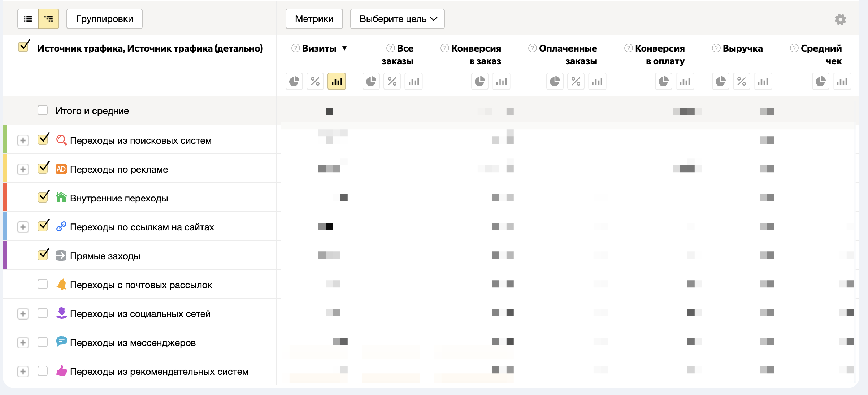Click yellow color bar of Переходы по рекламе
Image resolution: width=868 pixels, height=395 pixels.
(x=5, y=168)
